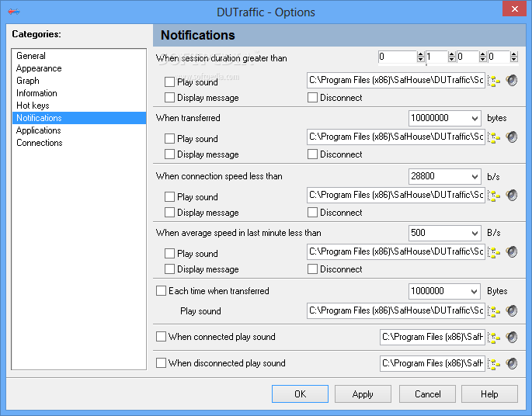Click the OK button

pos(300,394)
